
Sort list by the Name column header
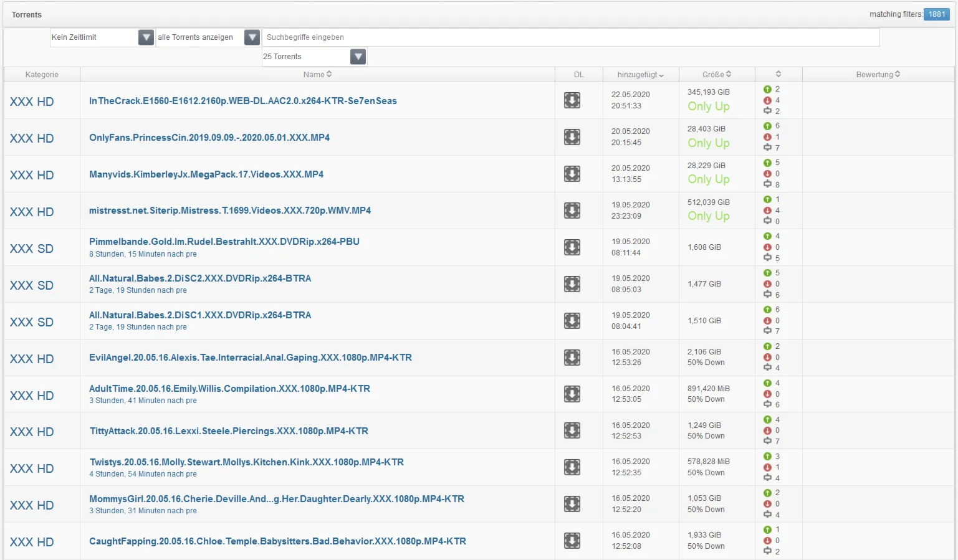317,74
